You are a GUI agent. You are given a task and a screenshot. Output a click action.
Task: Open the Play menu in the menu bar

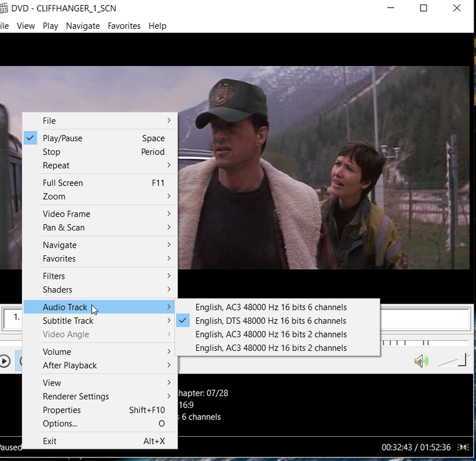point(50,26)
